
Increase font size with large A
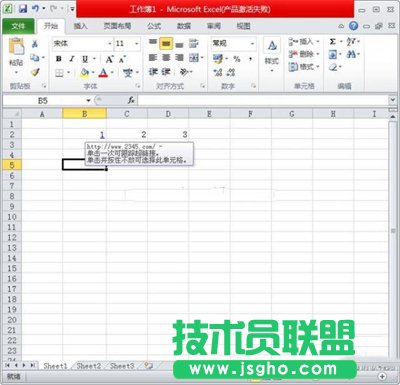point(109,59)
